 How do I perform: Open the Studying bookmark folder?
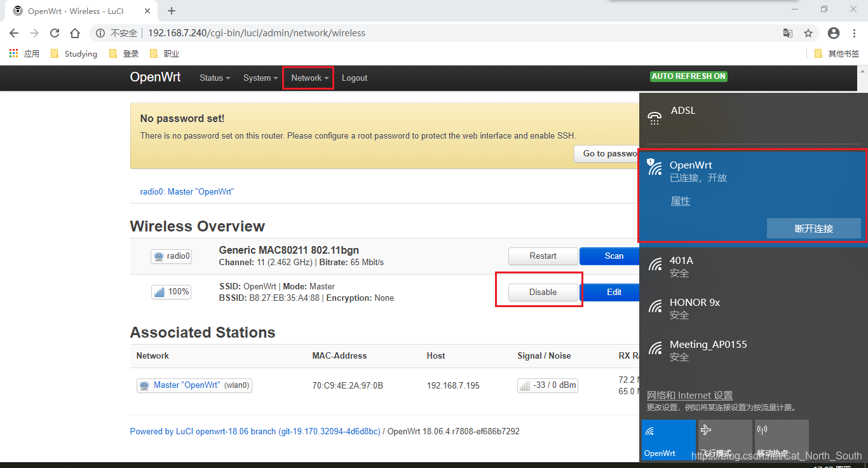[74, 54]
